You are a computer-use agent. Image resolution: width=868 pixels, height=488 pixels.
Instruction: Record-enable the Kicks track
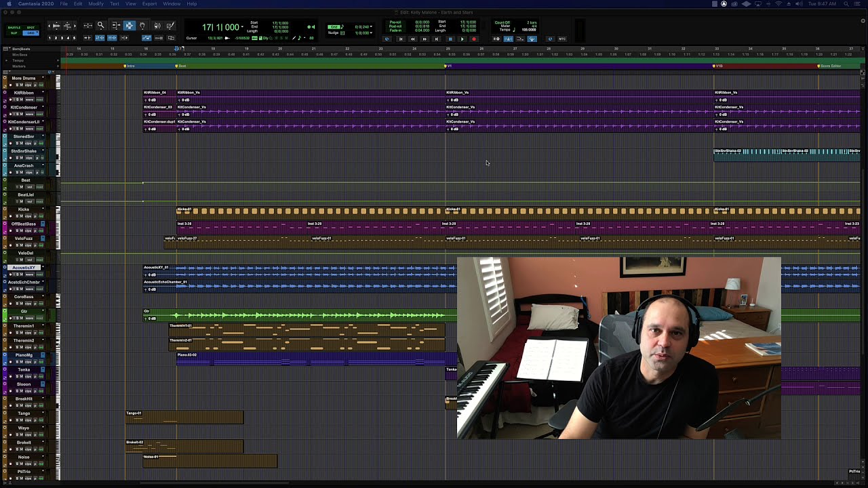[10, 216]
